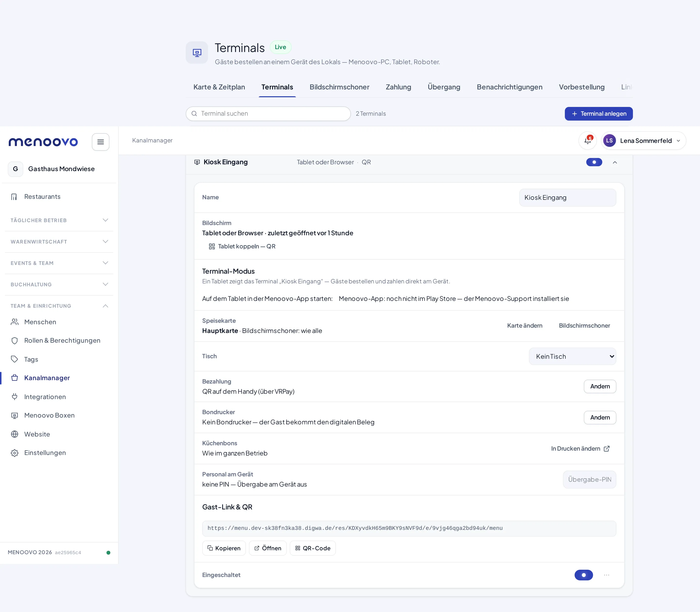The height and width of the screenshot is (612, 700).
Task: Switch to the Zahlung tab
Action: click(398, 87)
